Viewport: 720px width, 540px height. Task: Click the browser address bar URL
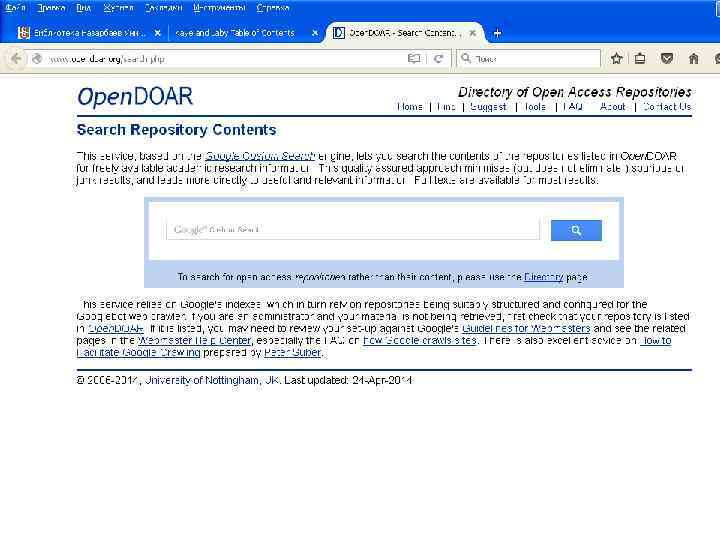click(107, 59)
